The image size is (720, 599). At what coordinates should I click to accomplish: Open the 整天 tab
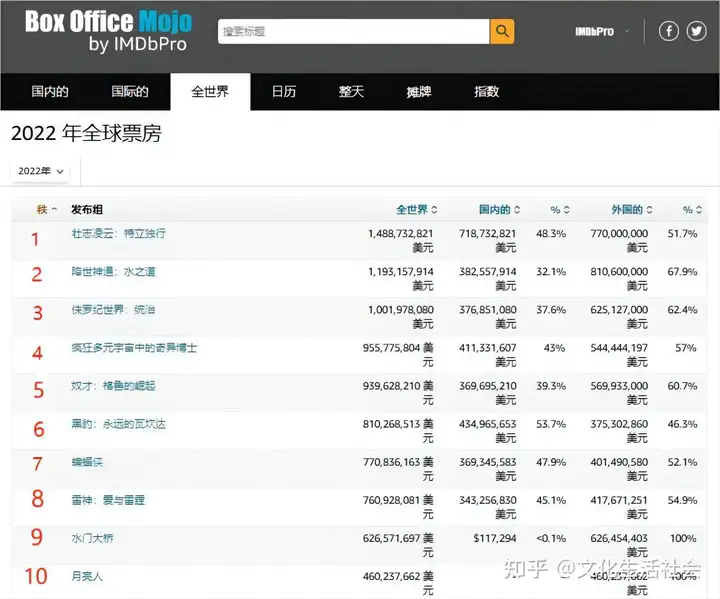pyautogui.click(x=351, y=91)
